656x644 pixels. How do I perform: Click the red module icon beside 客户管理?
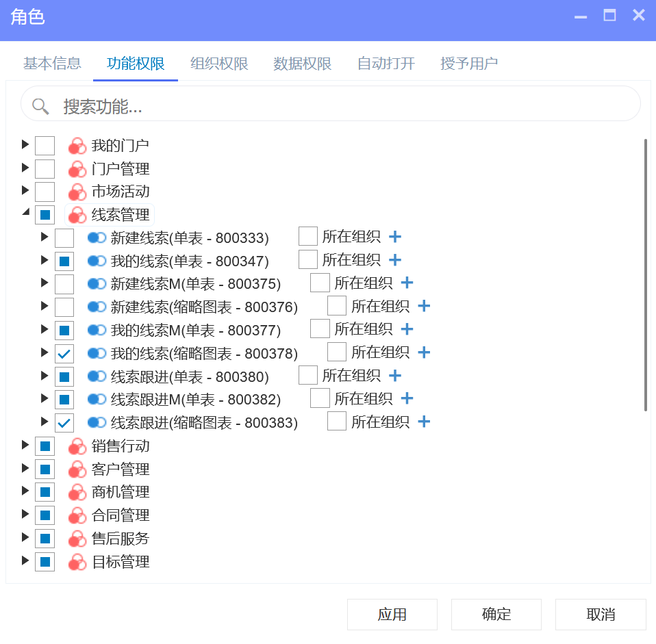(77, 469)
